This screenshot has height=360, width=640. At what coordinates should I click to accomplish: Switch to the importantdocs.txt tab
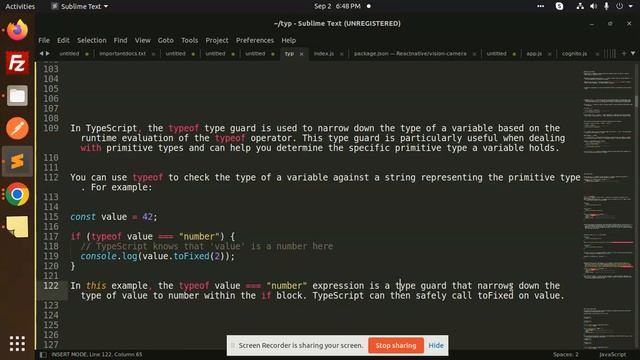pos(122,54)
